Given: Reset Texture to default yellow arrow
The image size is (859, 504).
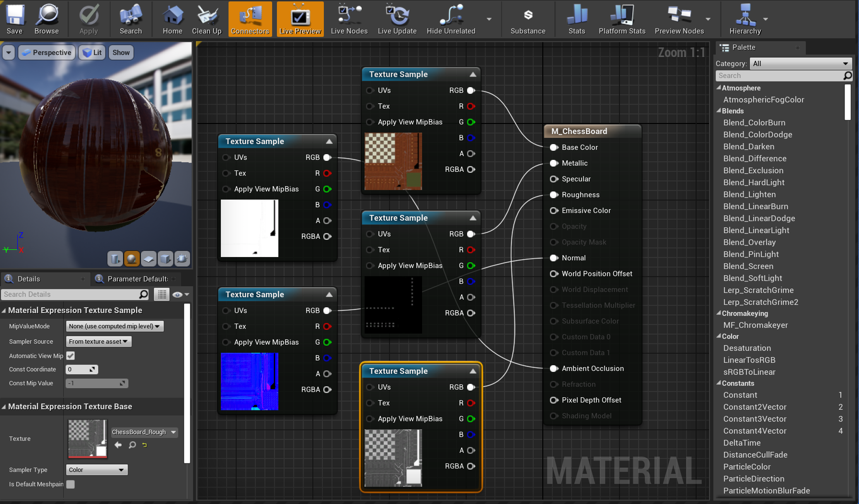Looking at the screenshot, I should (145, 445).
